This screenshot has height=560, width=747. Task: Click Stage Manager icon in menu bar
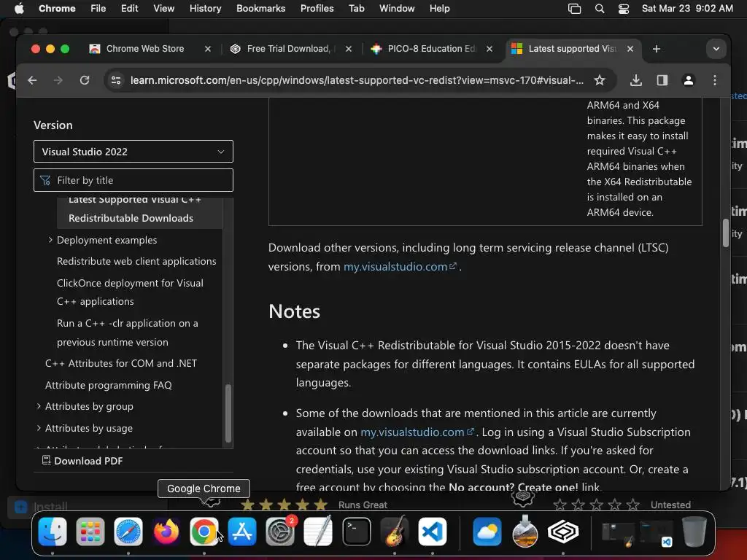(x=574, y=9)
